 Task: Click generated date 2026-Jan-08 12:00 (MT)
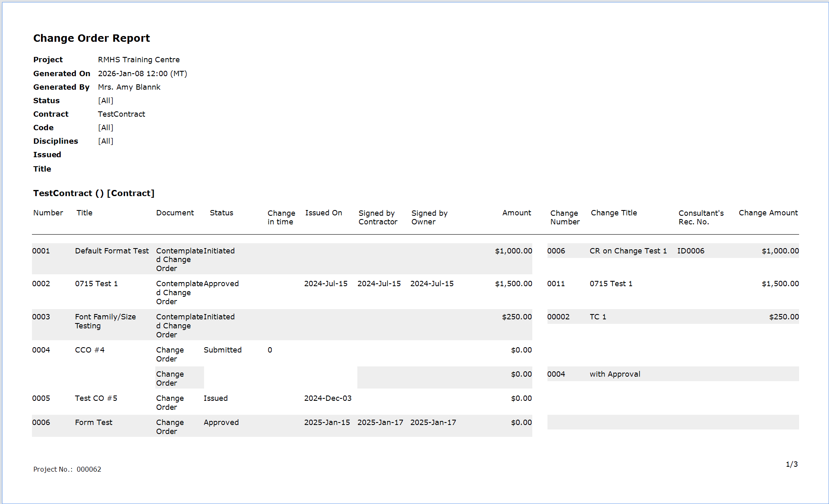[x=143, y=74]
